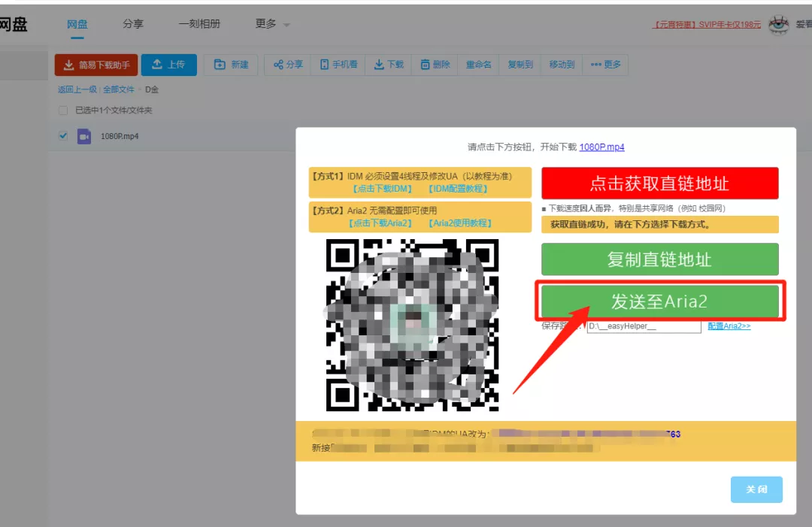Click the QR code image
This screenshot has height=527, width=812.
point(412,325)
